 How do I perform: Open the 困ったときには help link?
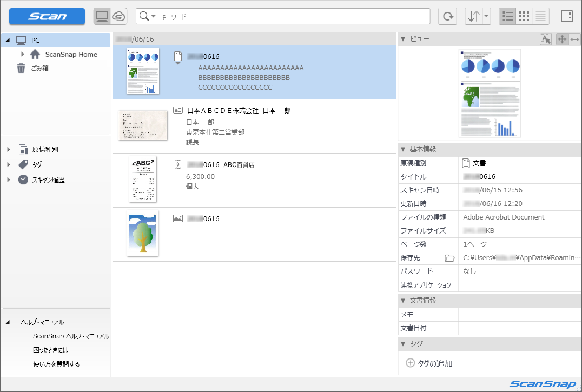click(51, 350)
